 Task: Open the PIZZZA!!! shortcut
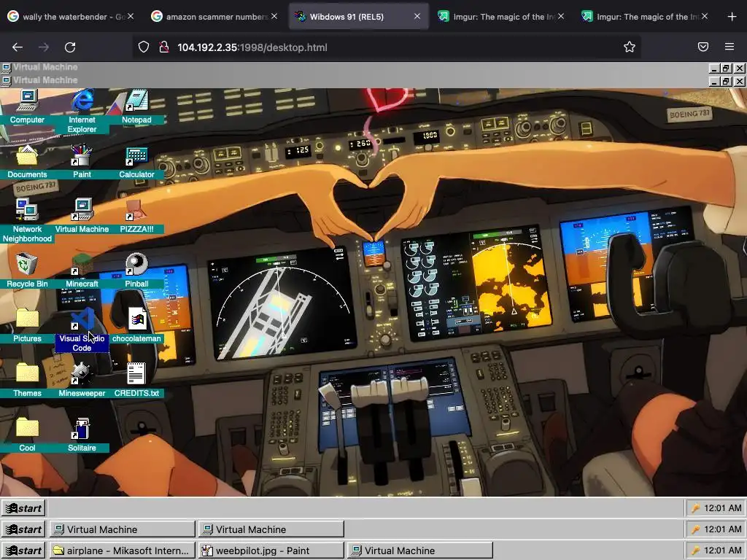[x=136, y=217]
